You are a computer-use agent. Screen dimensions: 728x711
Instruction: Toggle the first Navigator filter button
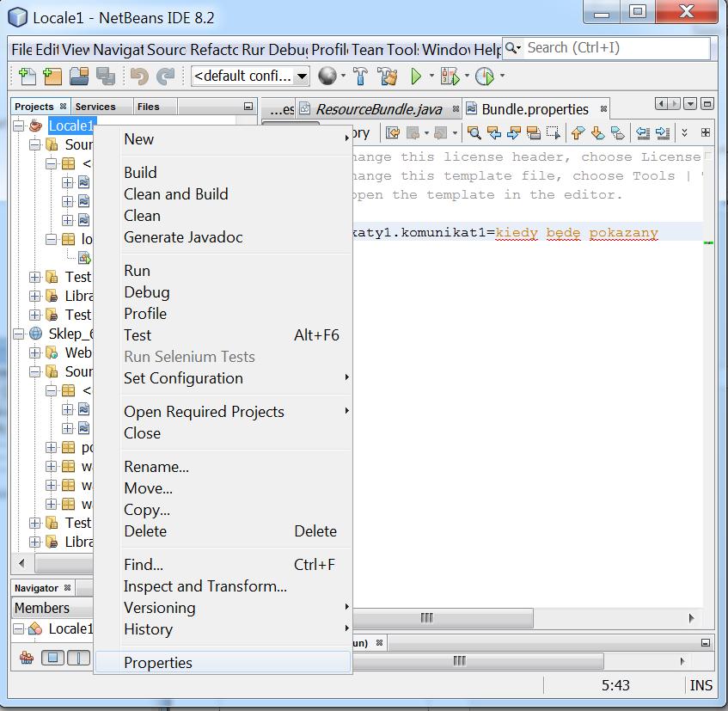tap(53, 658)
